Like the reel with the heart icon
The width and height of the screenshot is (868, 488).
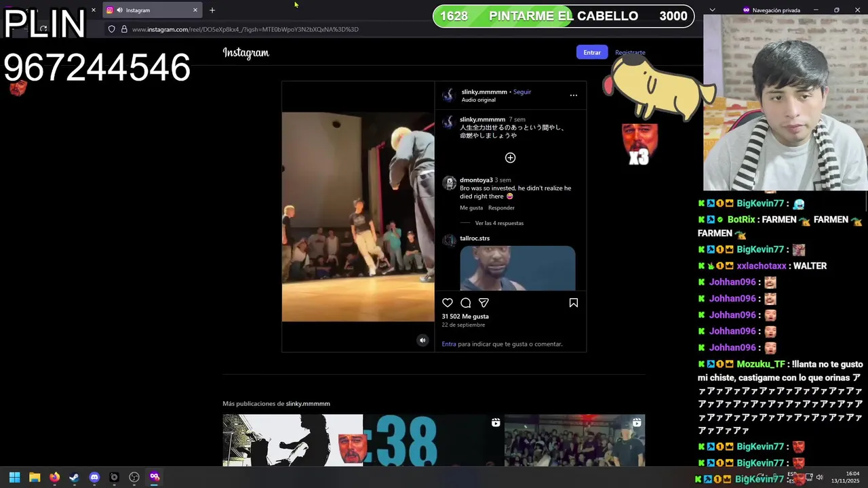coord(448,303)
